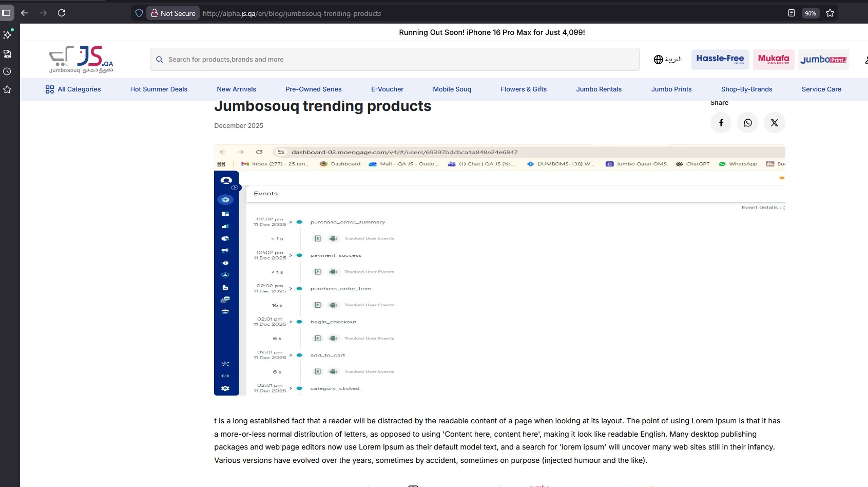Go to the Pre-Owned Series tab
Image resolution: width=868 pixels, height=487 pixels.
click(x=313, y=89)
